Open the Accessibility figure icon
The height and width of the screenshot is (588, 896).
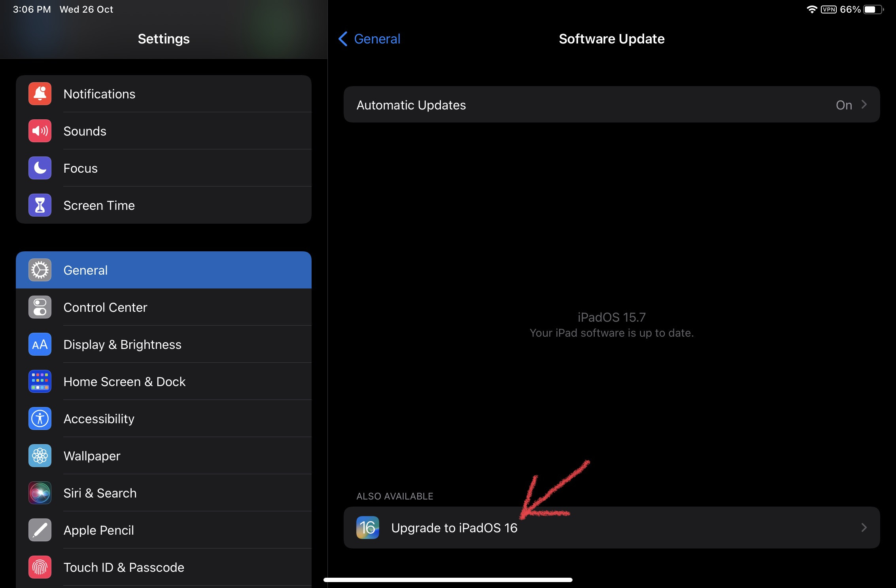tap(40, 418)
